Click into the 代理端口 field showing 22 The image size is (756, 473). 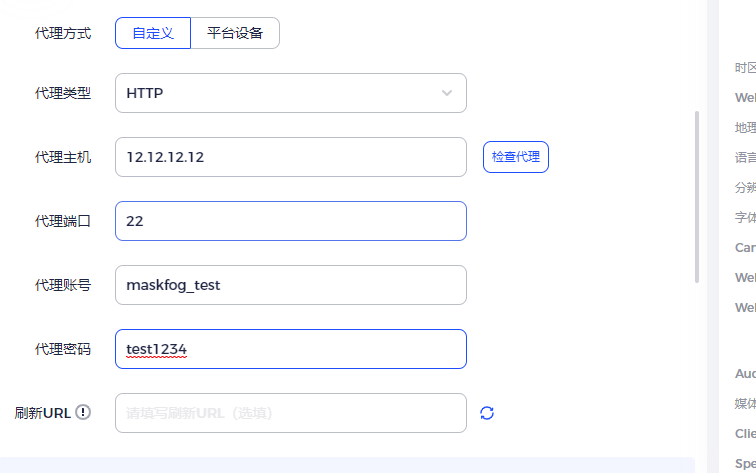coord(291,221)
